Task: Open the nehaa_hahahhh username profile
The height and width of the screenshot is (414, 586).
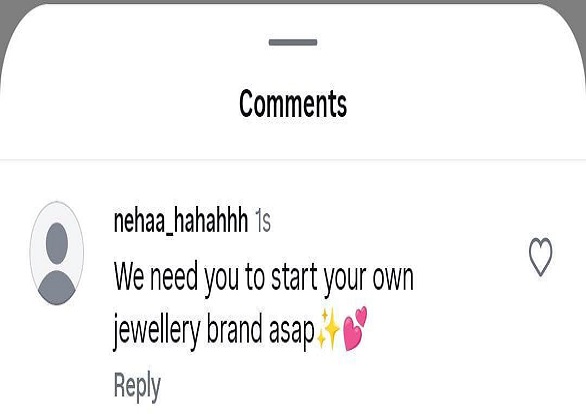Action: pyautogui.click(x=181, y=221)
